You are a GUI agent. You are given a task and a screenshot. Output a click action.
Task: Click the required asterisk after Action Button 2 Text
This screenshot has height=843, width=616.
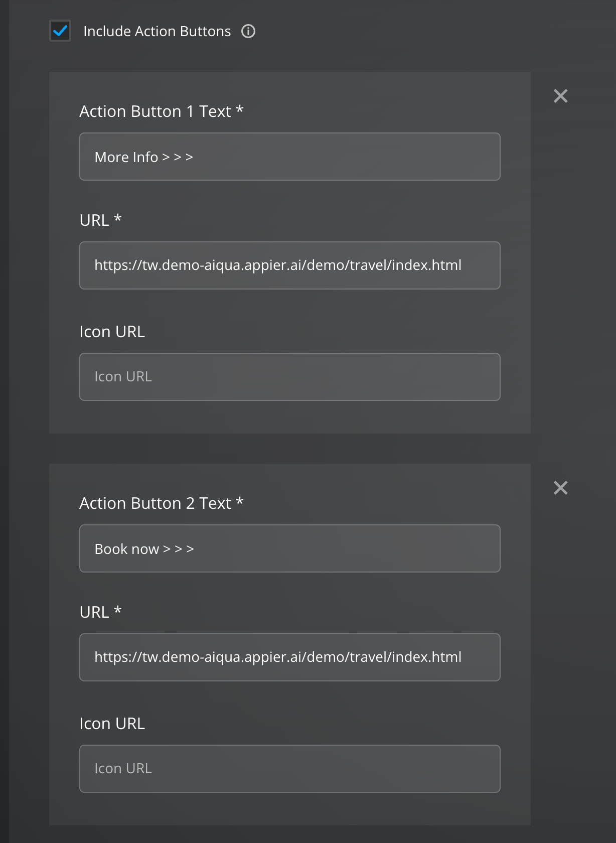240,501
